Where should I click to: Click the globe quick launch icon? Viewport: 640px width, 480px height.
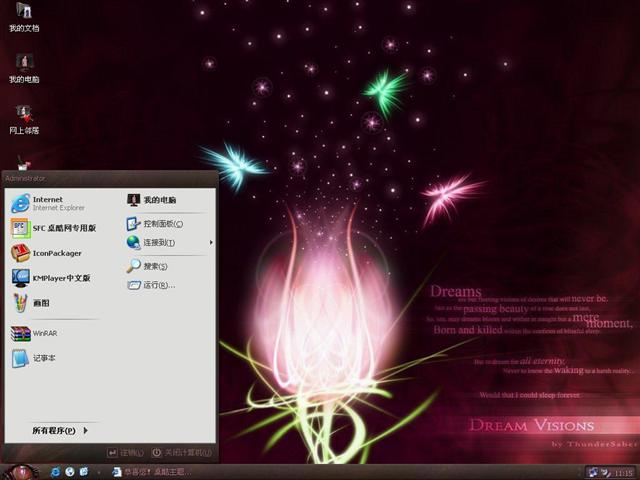(x=69, y=472)
